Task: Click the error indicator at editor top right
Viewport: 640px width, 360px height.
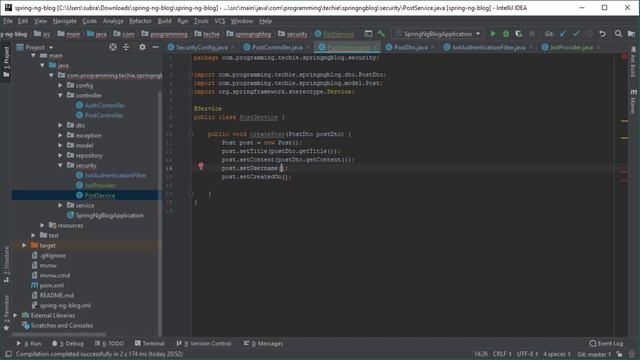Action: point(624,56)
